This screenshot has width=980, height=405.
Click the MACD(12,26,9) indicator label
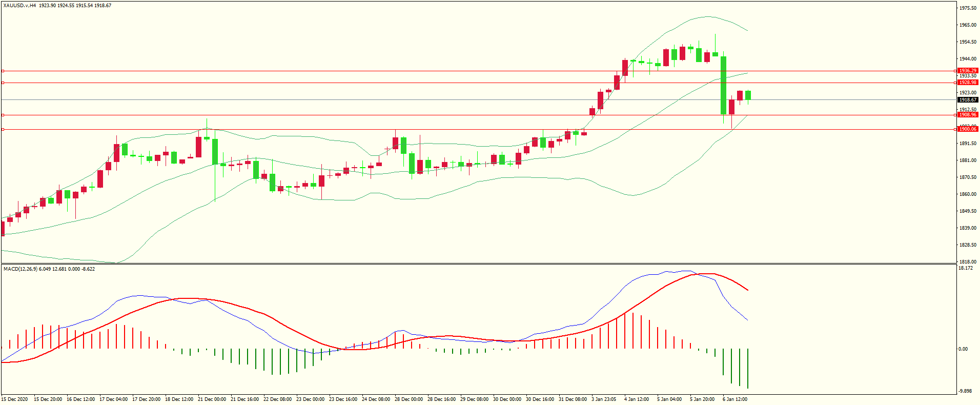[x=21, y=269]
